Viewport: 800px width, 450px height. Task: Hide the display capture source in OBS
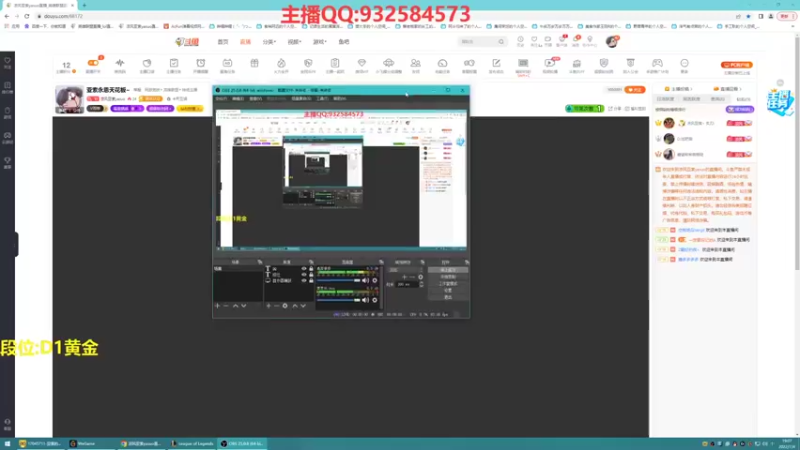pos(304,281)
